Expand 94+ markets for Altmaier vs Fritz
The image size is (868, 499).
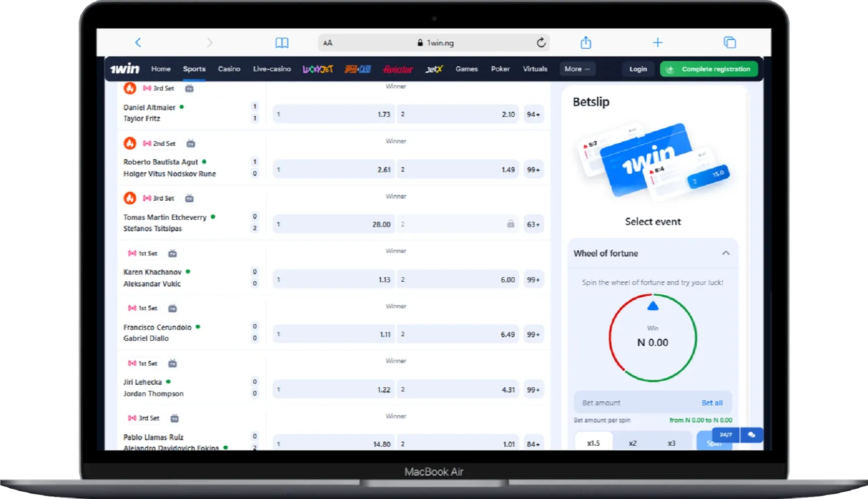[x=533, y=114]
